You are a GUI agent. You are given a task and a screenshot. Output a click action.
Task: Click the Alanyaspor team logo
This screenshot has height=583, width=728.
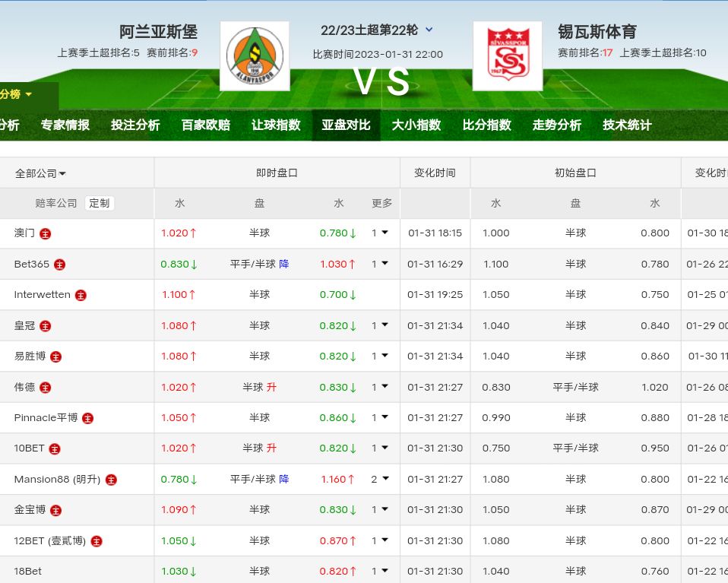coord(255,56)
